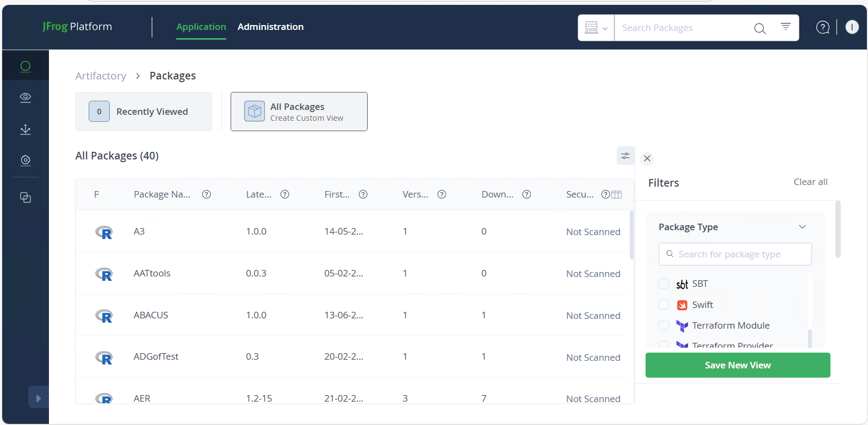Open Downloads column help icon
Image resolution: width=868 pixels, height=425 pixels.
click(526, 194)
